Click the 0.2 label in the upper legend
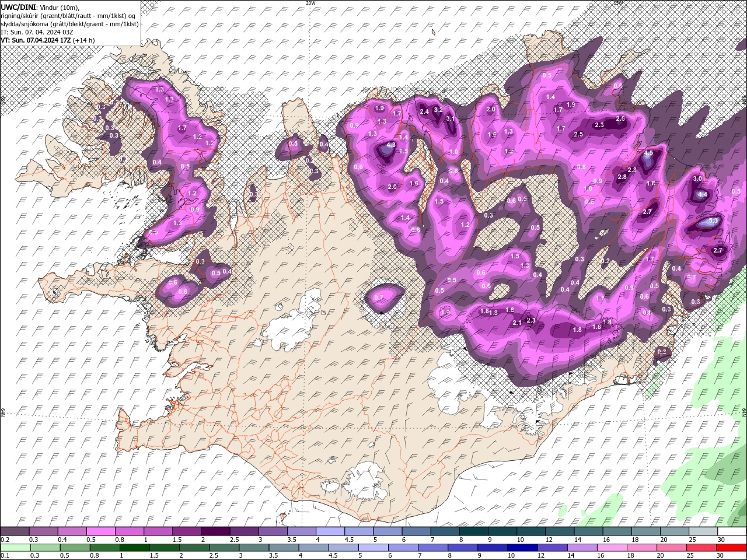The width and height of the screenshot is (747, 560). pos(5,540)
